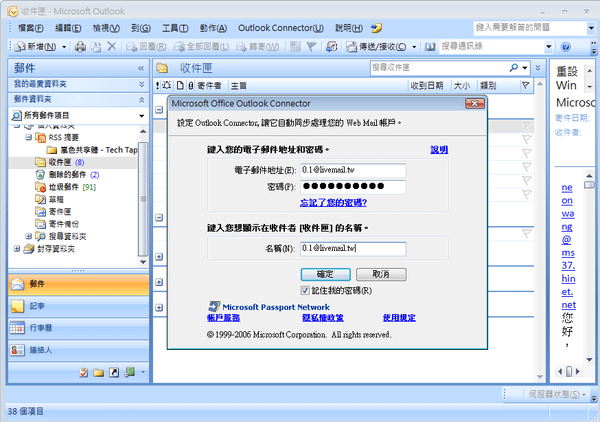Click the Name field in dialog
This screenshot has width=600, height=422.
click(x=353, y=249)
